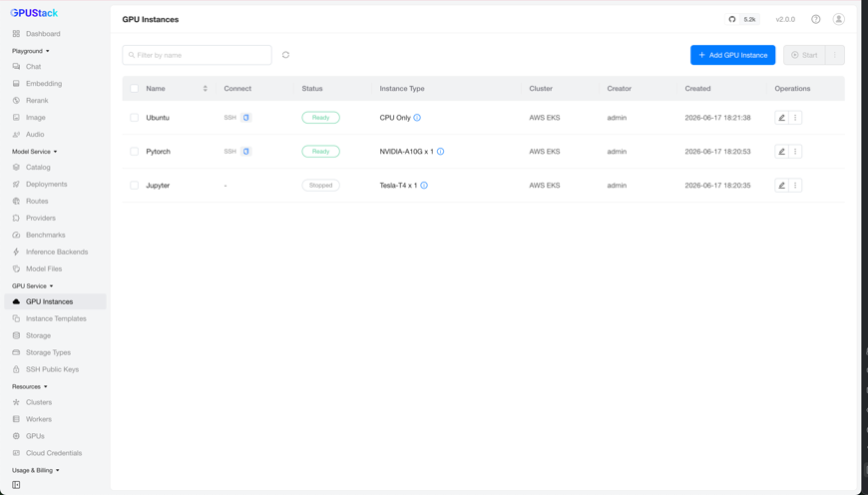Open more operations menu for the Ubuntu row
The image size is (868, 495).
(795, 118)
